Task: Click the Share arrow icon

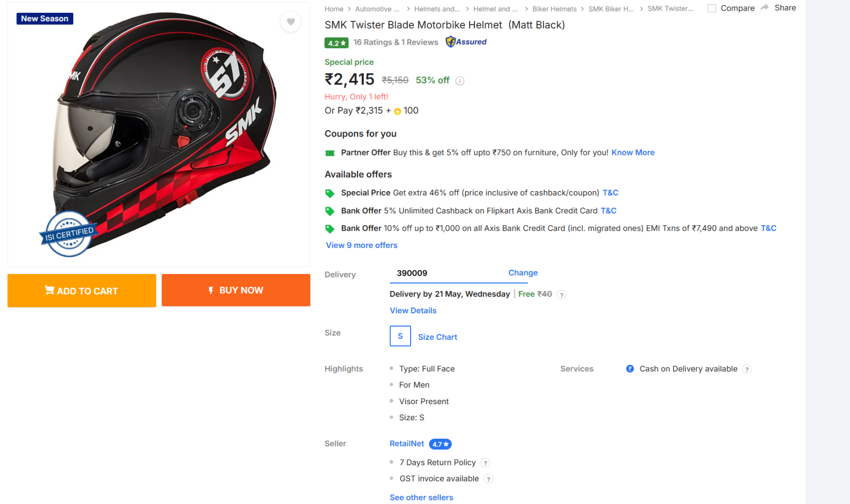Action: click(764, 7)
